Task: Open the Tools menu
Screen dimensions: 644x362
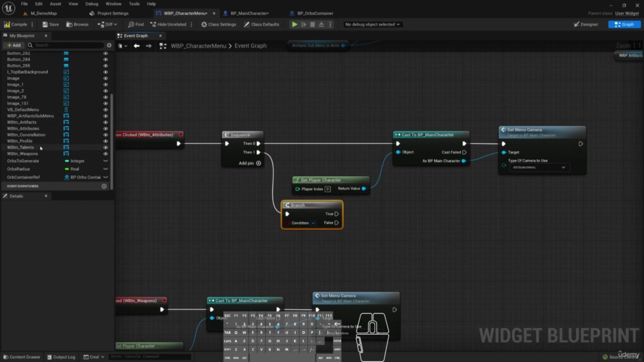Action: point(134,4)
